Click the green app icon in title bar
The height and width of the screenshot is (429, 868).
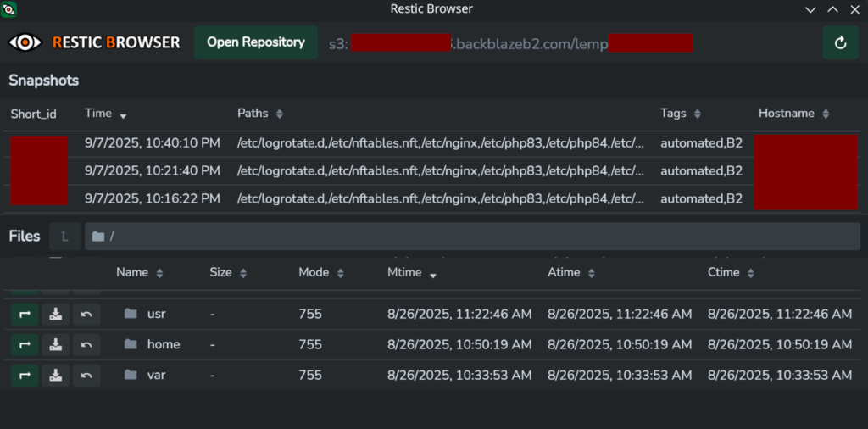tap(8, 8)
